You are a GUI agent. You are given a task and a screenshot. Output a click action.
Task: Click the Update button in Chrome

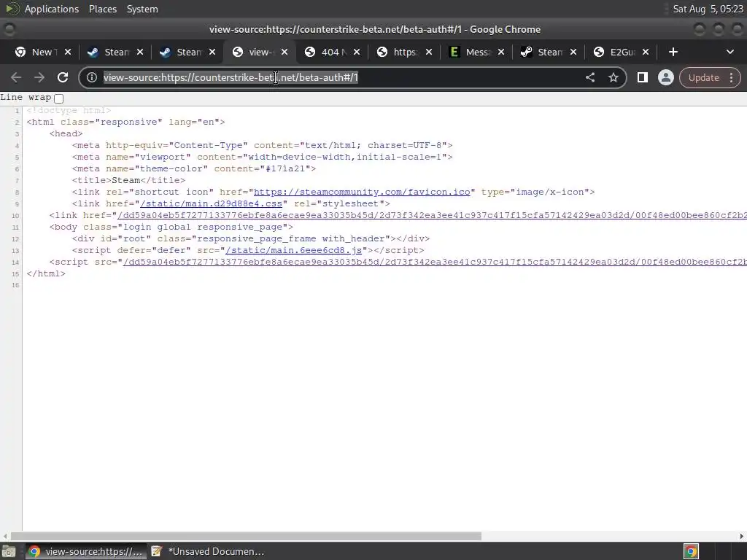click(704, 77)
